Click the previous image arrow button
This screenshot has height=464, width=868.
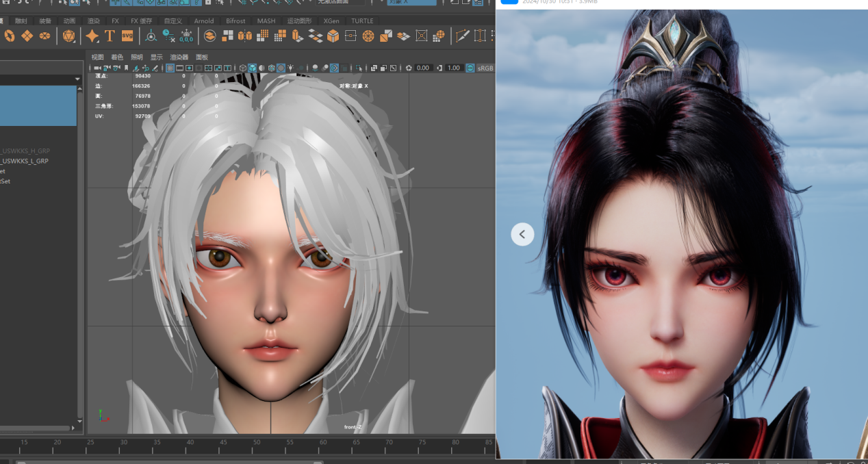(522, 234)
